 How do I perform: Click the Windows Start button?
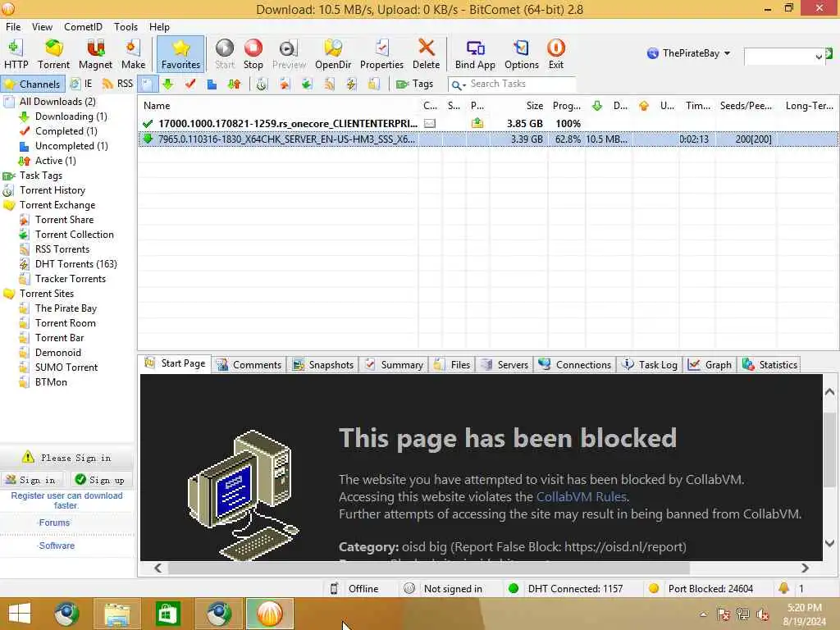click(20, 614)
